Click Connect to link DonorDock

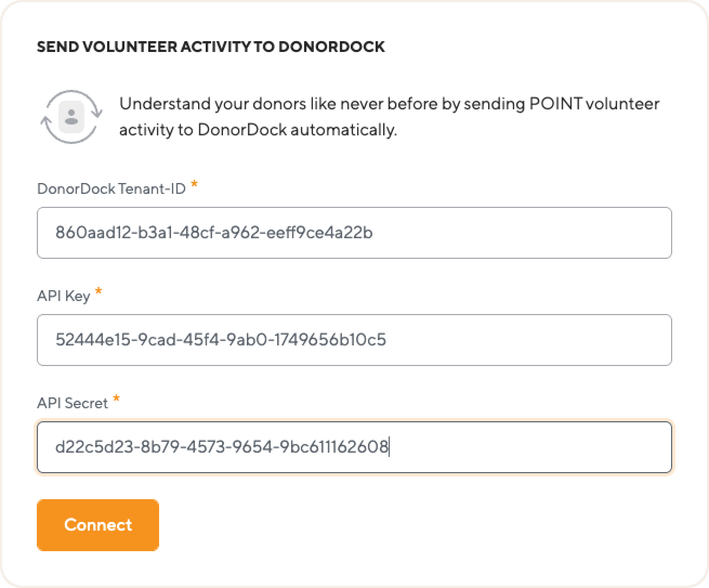[97, 525]
